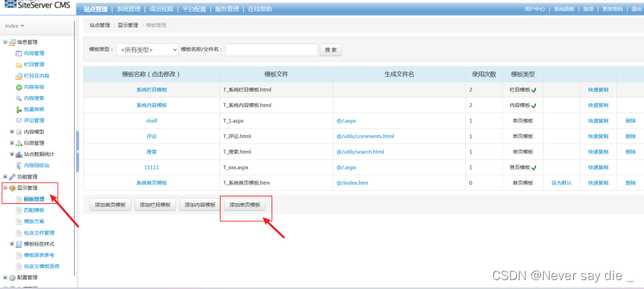Click the 模版方案 page icon
644x289 pixels.
[x=19, y=222]
